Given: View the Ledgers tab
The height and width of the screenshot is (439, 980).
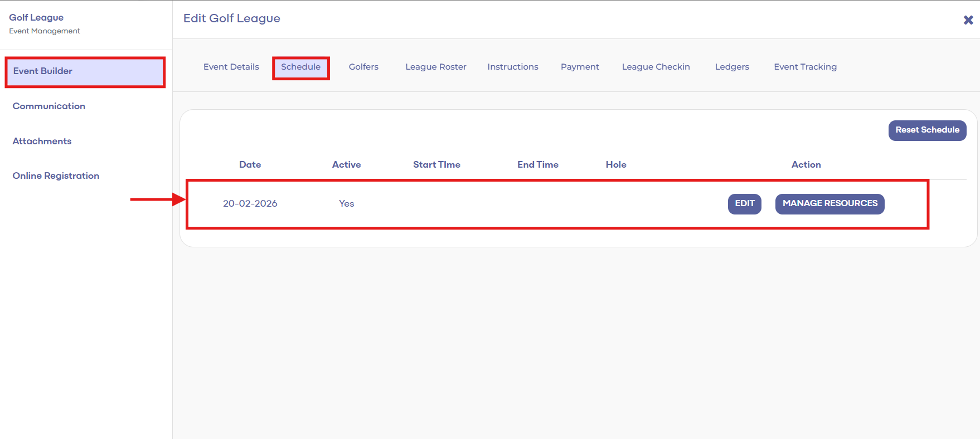Looking at the screenshot, I should coord(732,67).
